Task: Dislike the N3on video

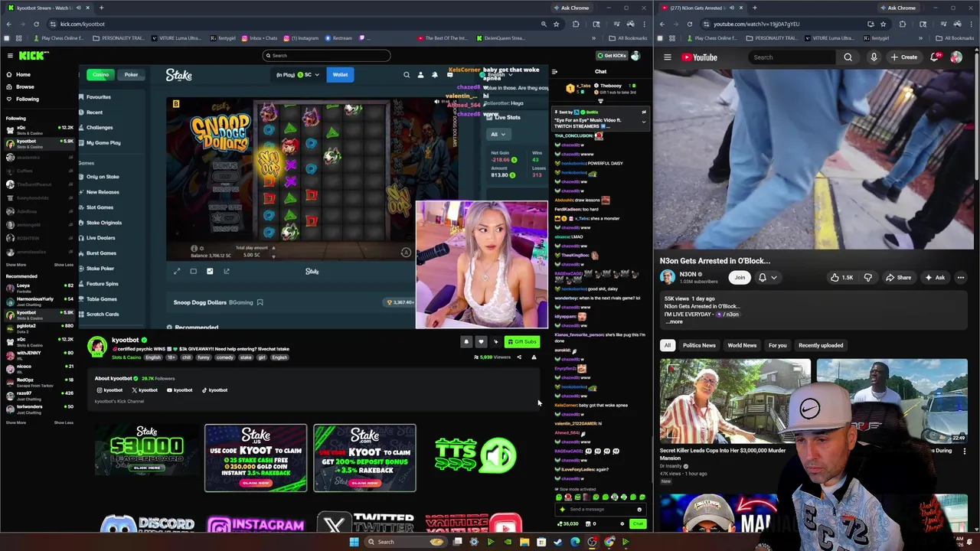Action: click(867, 278)
